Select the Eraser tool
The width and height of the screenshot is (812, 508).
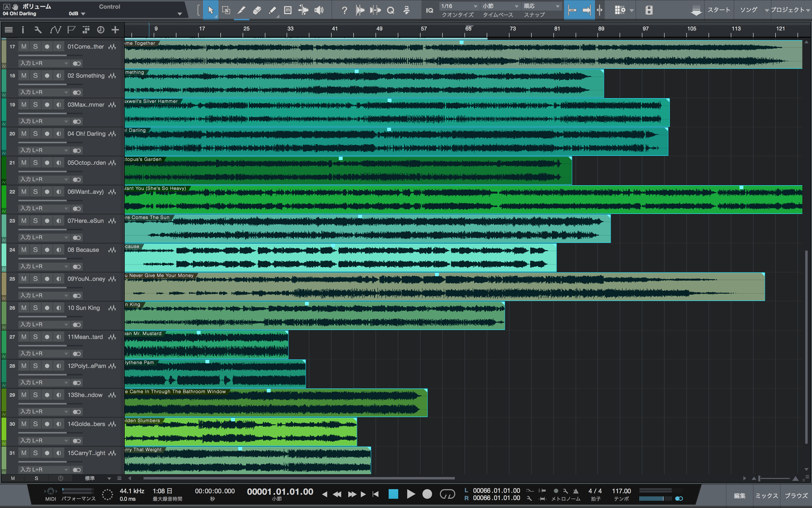click(257, 10)
